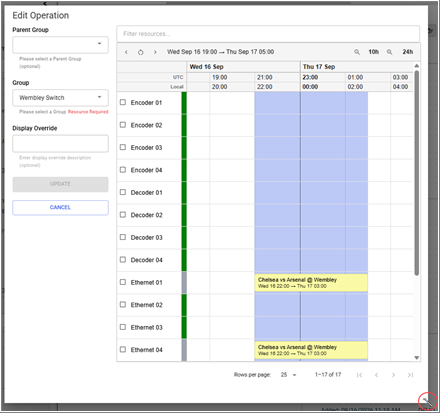The height and width of the screenshot is (413, 440).
Task: Go to previous page arrow in pagination
Action: pyautogui.click(x=376, y=375)
